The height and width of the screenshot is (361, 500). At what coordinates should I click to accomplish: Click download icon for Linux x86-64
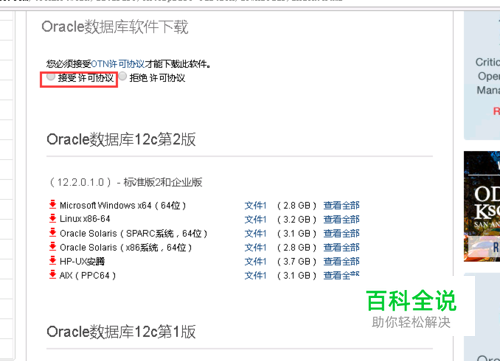pos(52,218)
